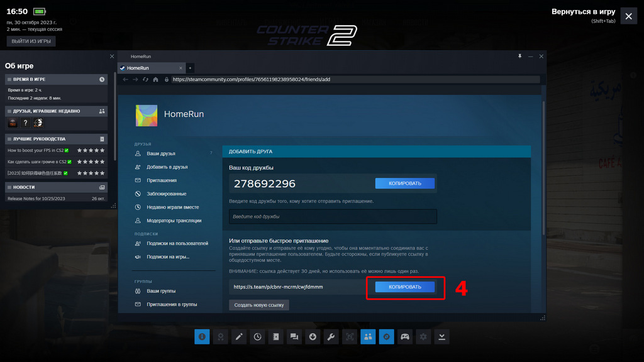This screenshot has height=362, width=644.
Task: Expand the 'Лучшие руководства' section header
Action: pyautogui.click(x=56, y=139)
